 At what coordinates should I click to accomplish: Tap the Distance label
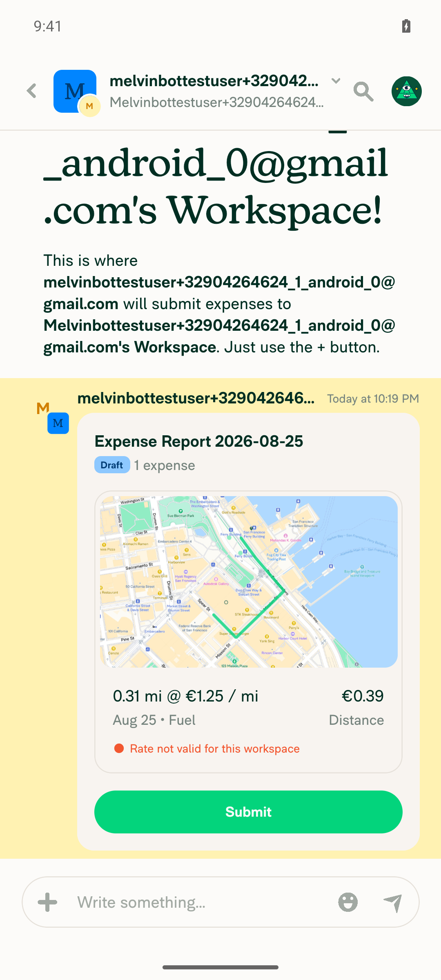[356, 720]
